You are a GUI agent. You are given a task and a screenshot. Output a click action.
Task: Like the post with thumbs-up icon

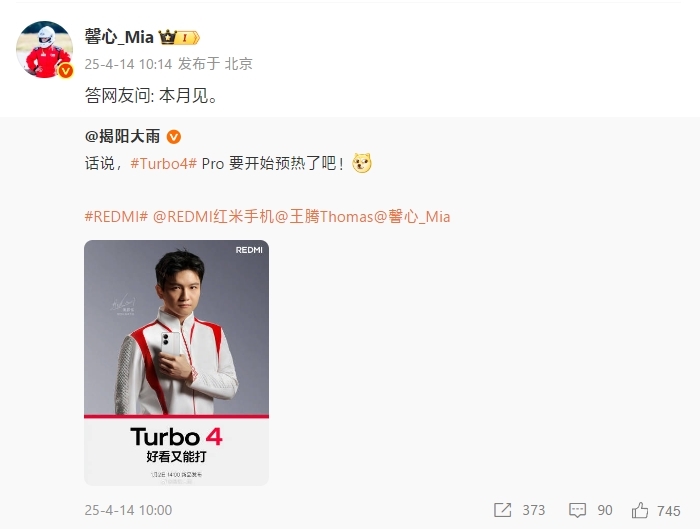[x=640, y=510]
